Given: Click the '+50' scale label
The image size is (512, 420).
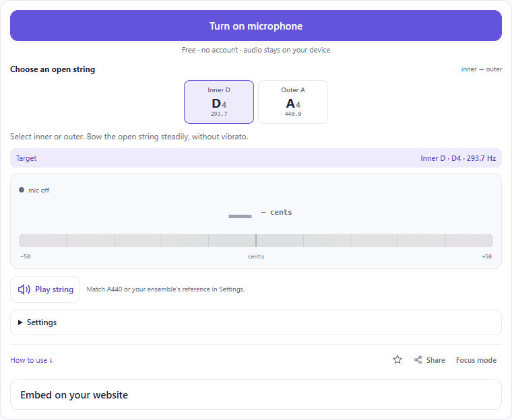Looking at the screenshot, I should coord(486,256).
